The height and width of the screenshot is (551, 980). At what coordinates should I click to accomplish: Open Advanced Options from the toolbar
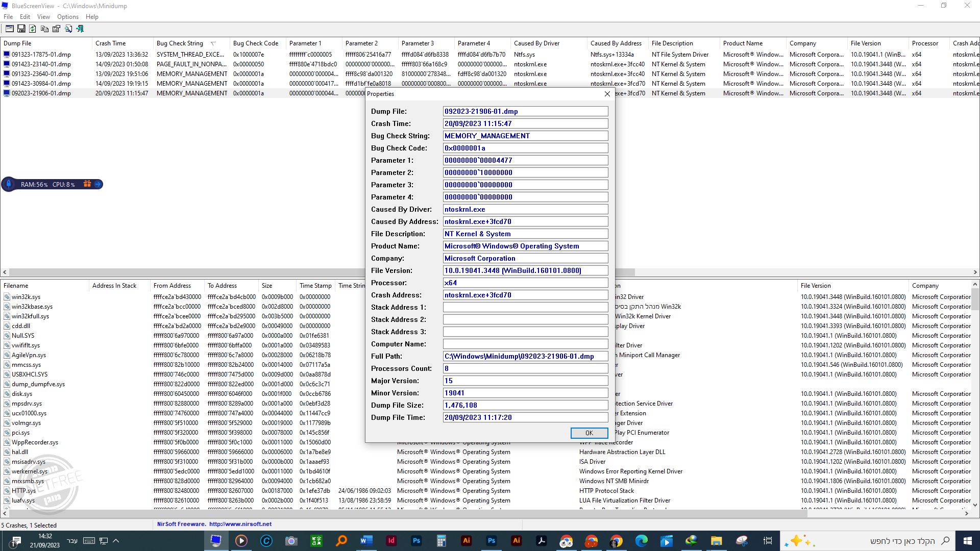pyautogui.click(x=10, y=29)
